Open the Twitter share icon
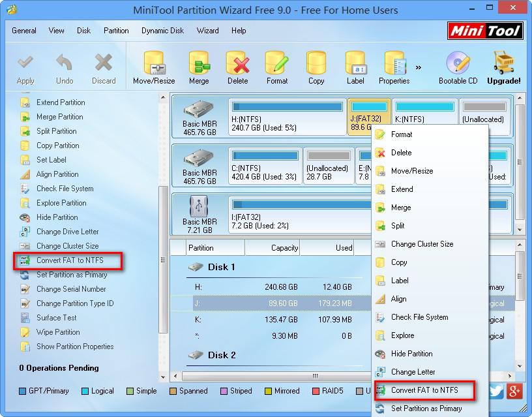Viewport: 532px width, 417px height. click(x=496, y=391)
